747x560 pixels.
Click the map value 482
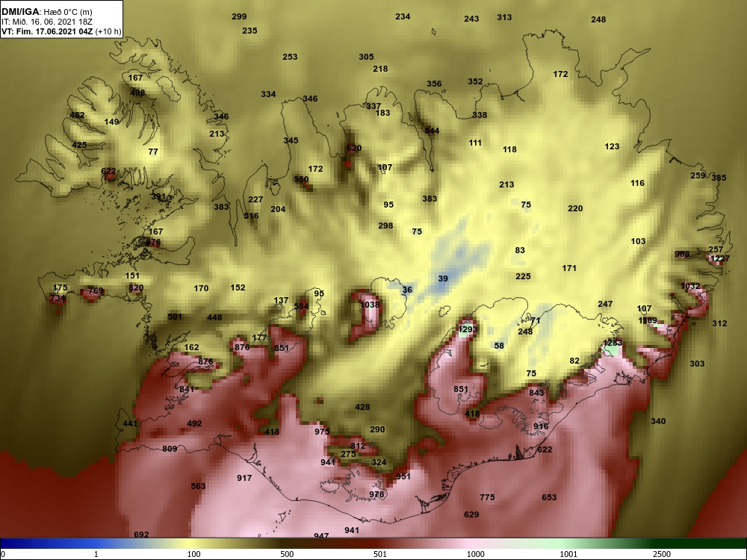(77, 115)
